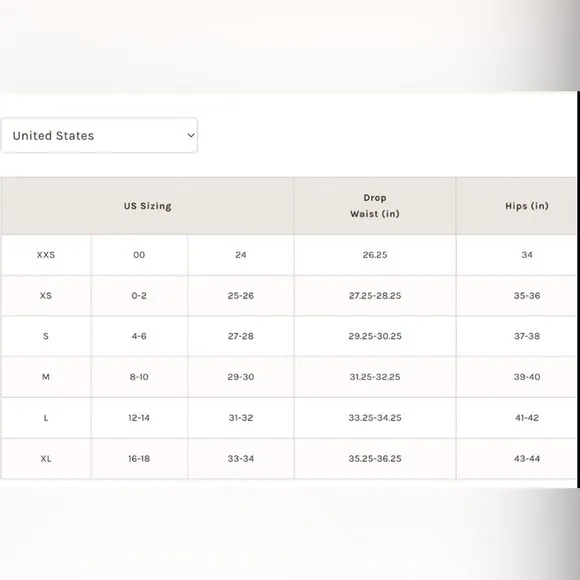The width and height of the screenshot is (580, 580).
Task: Open the United States country dropdown
Action: 99,135
